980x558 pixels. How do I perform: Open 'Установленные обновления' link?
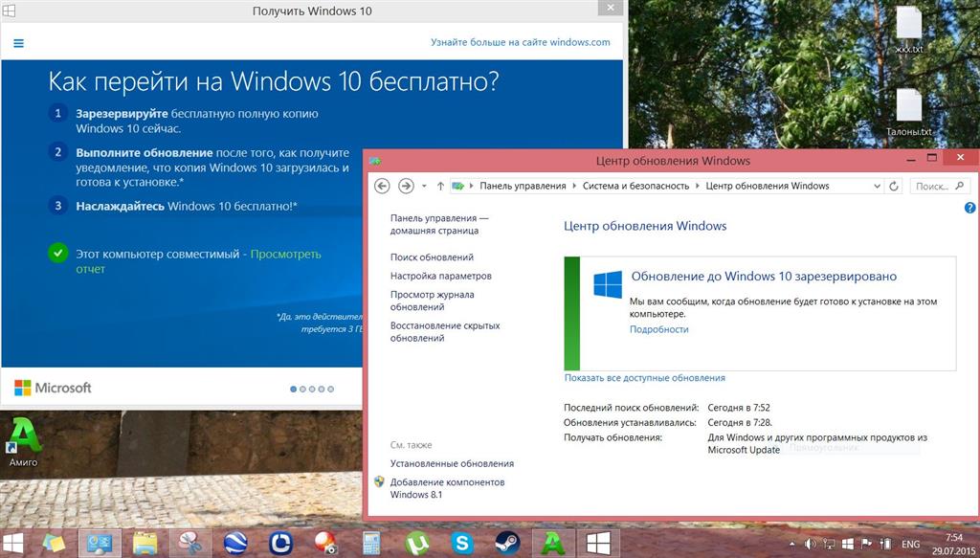[452, 463]
